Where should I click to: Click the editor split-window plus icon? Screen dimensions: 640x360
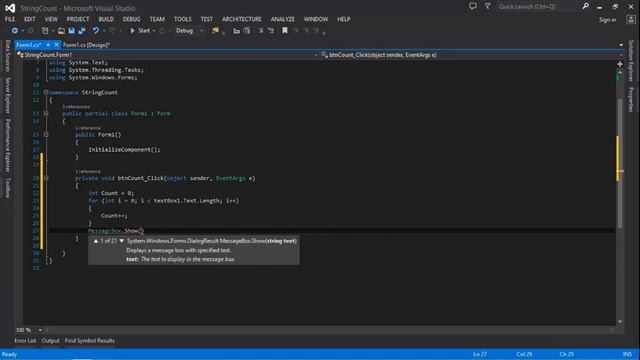point(620,64)
